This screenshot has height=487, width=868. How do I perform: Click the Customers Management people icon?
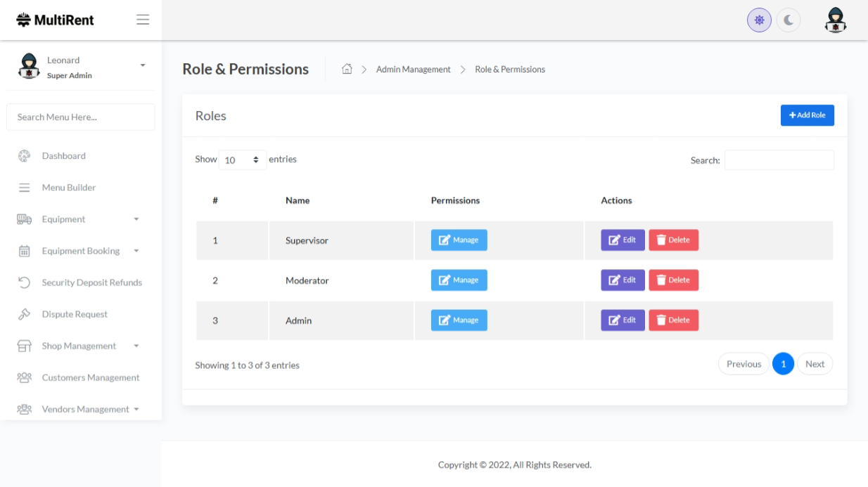pos(24,377)
